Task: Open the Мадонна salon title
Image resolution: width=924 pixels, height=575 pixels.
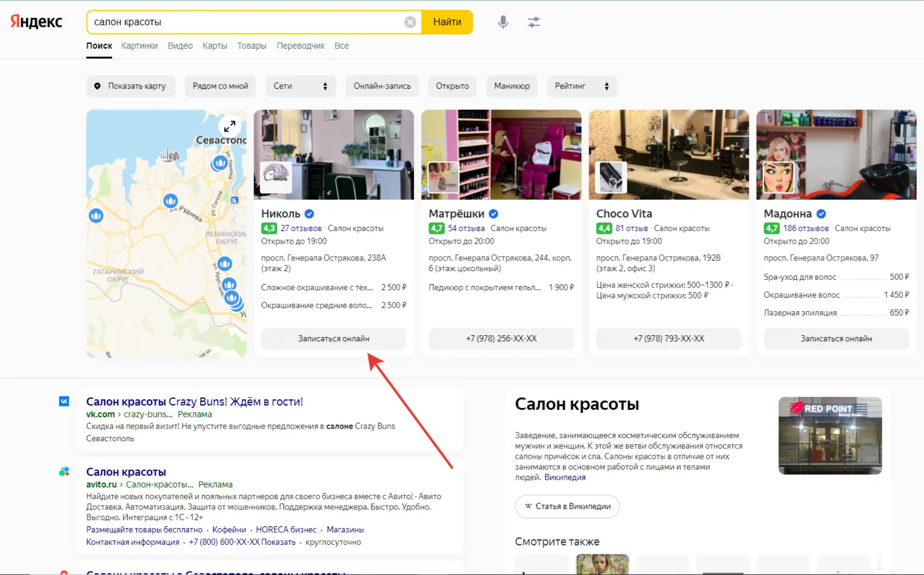Action: click(788, 214)
